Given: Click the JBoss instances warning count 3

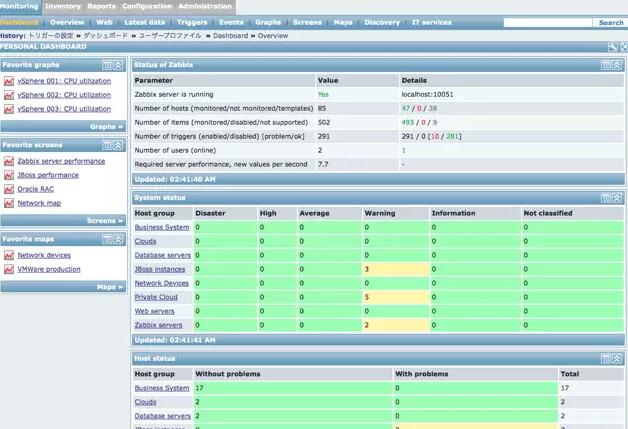Looking at the screenshot, I should click(366, 269).
